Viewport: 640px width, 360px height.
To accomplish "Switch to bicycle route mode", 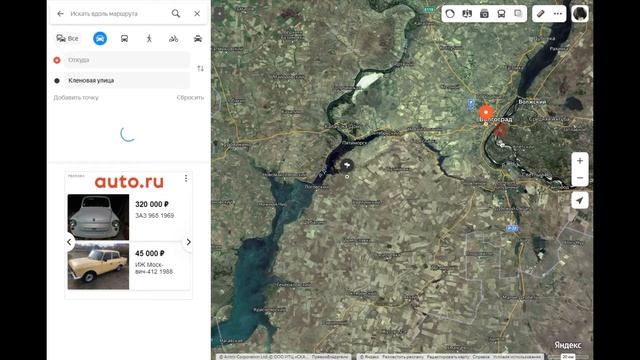I will point(173,38).
